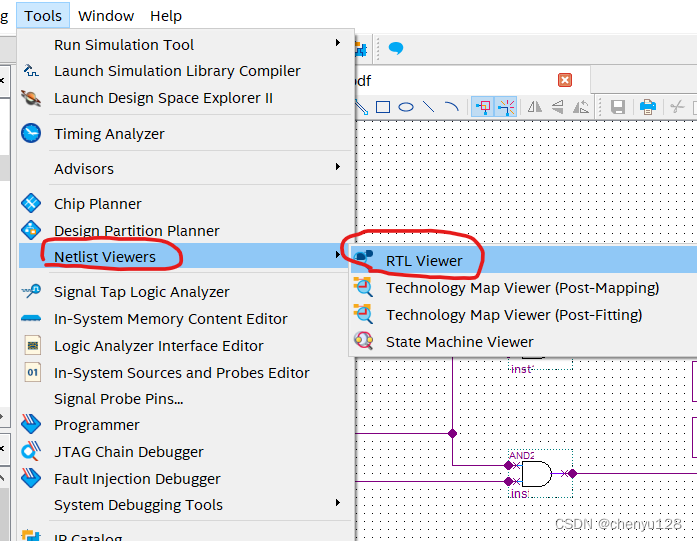Select the Rectangle drawing tool
The height and width of the screenshot is (541, 697).
(383, 107)
